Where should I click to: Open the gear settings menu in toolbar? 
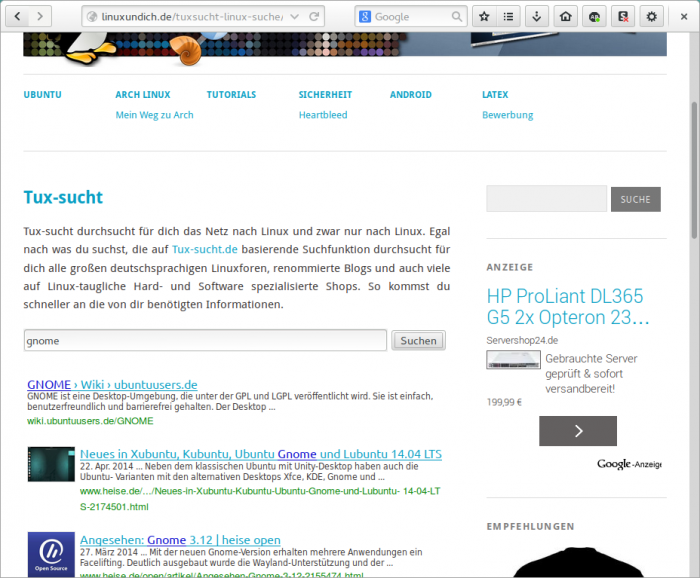[651, 16]
